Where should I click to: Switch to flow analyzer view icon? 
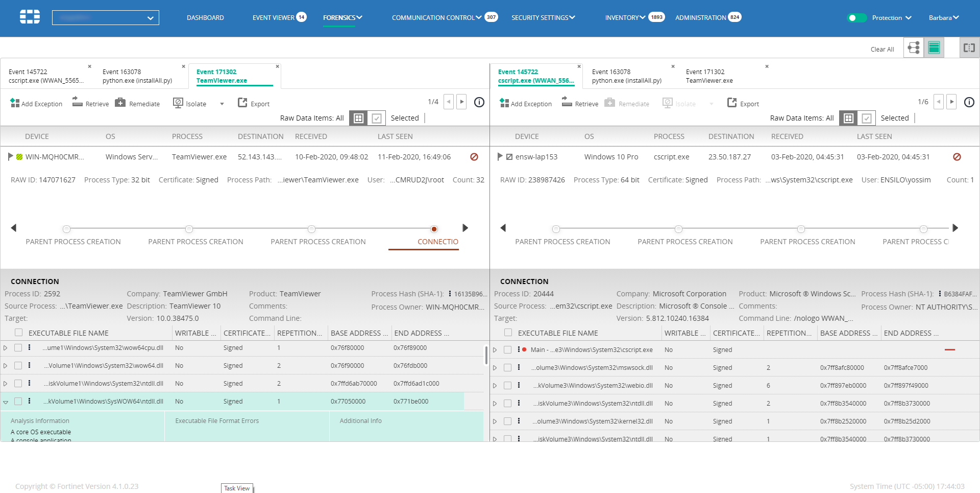(x=914, y=48)
